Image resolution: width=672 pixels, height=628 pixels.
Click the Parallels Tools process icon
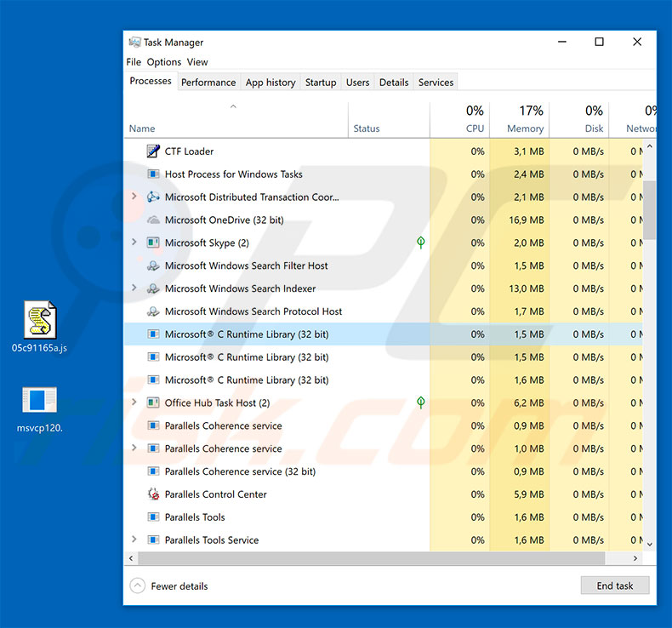point(153,517)
